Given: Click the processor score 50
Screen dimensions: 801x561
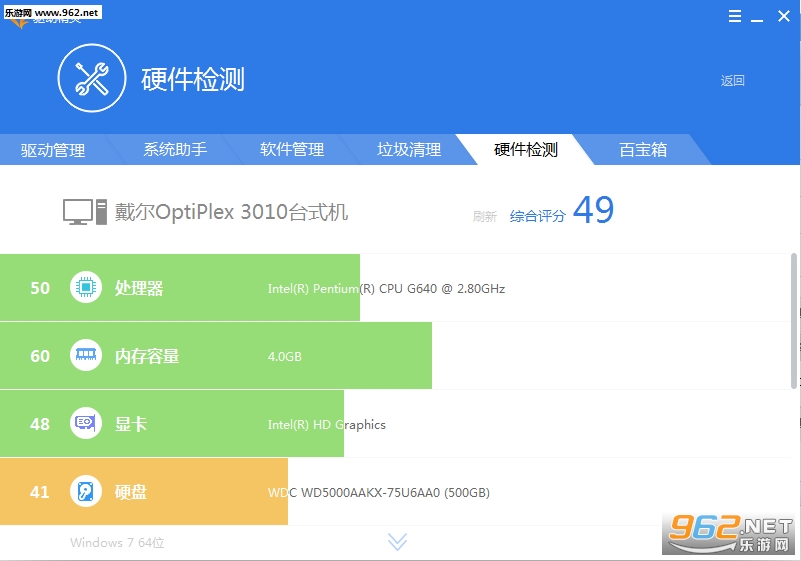Looking at the screenshot, I should [x=40, y=288].
